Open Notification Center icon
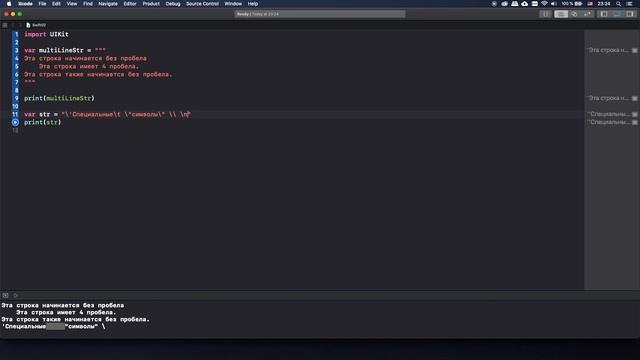This screenshot has width=640, height=360. (629, 4)
